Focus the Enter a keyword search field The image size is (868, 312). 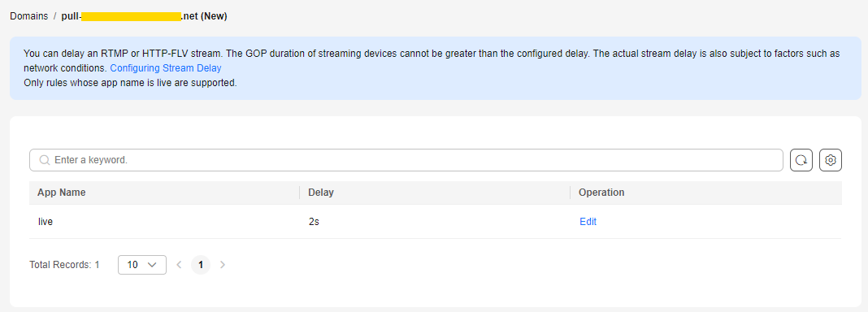(x=406, y=160)
